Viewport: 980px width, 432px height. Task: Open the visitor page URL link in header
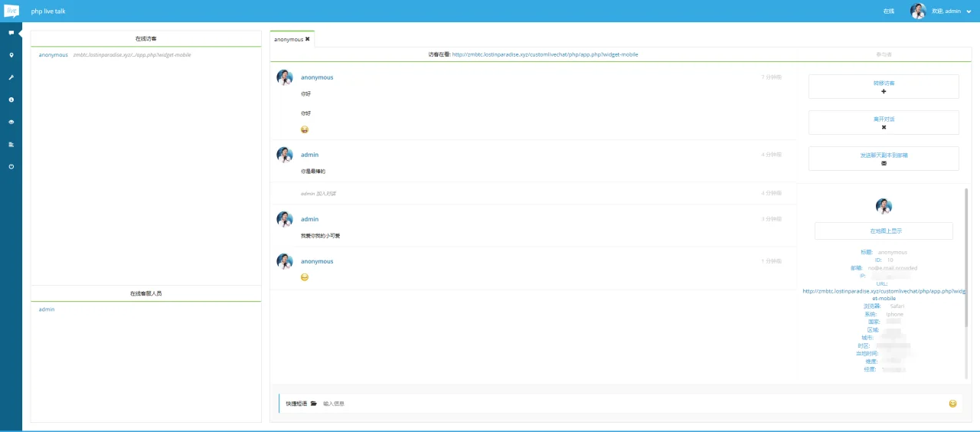point(544,54)
